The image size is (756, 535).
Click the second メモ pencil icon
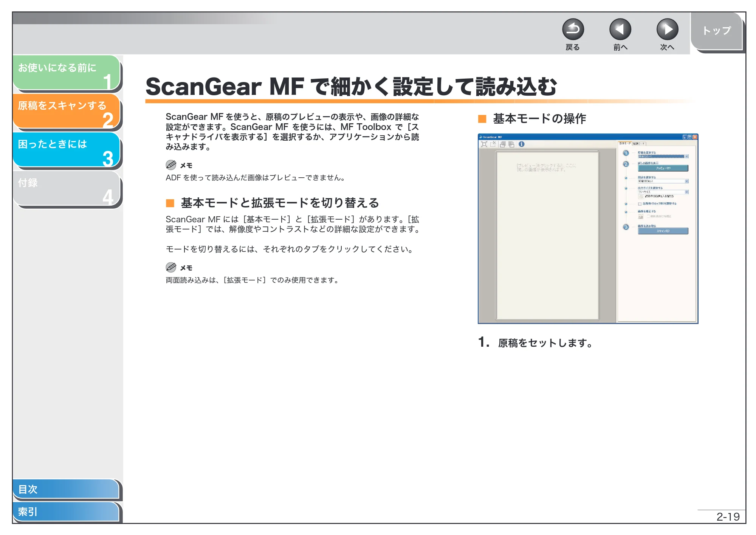(171, 267)
